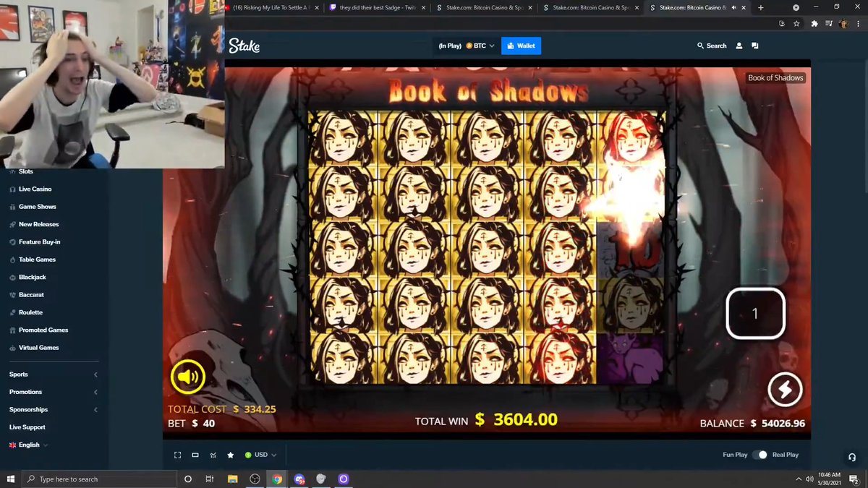Open the system volume icon
The height and width of the screenshot is (488, 868).
[808, 479]
